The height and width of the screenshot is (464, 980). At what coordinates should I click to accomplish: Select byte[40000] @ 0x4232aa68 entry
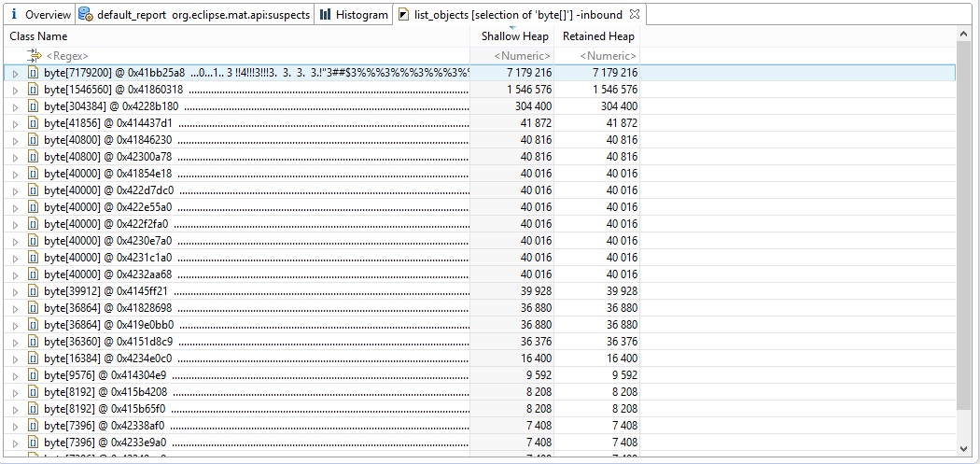click(108, 274)
